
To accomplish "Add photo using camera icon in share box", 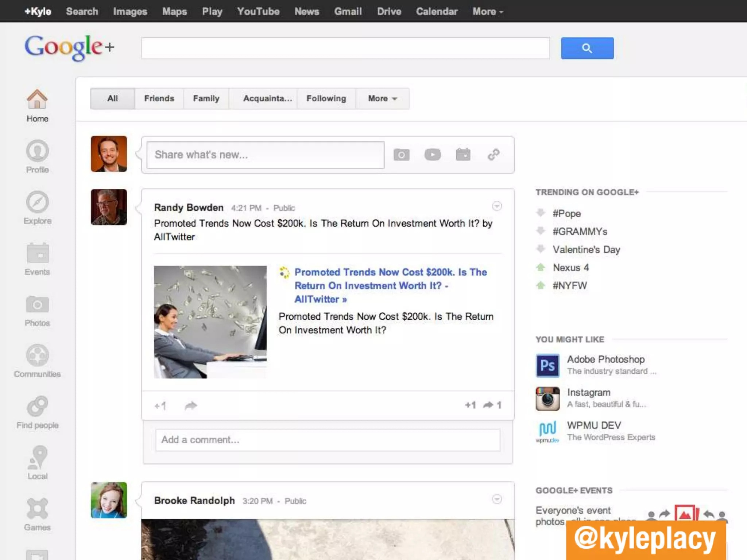I will (x=401, y=155).
